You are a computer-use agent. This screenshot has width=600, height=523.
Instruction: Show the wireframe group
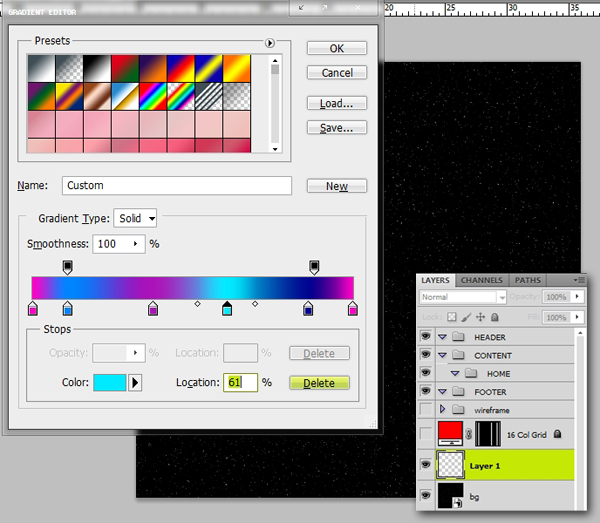tap(426, 409)
